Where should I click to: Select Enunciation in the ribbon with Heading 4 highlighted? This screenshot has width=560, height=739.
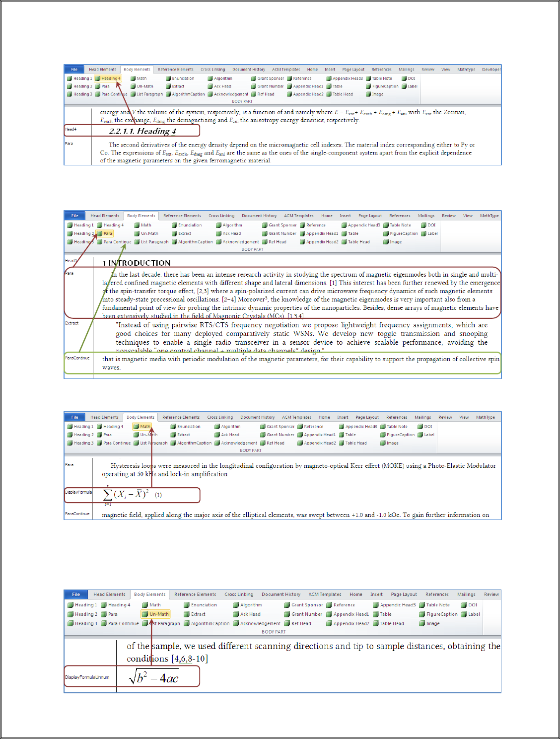point(180,78)
